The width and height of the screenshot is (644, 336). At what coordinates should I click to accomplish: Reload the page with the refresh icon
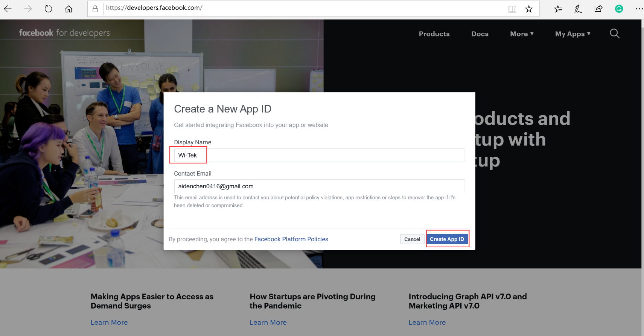point(48,9)
